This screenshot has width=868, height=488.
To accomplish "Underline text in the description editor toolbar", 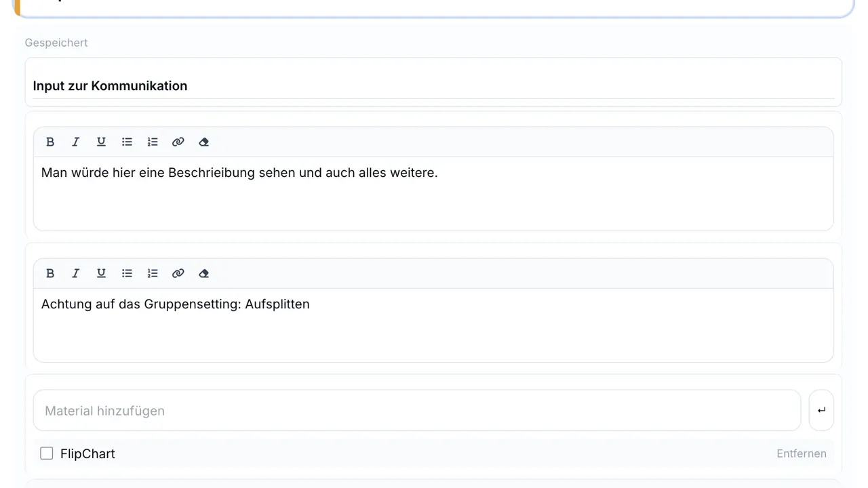I will (101, 142).
